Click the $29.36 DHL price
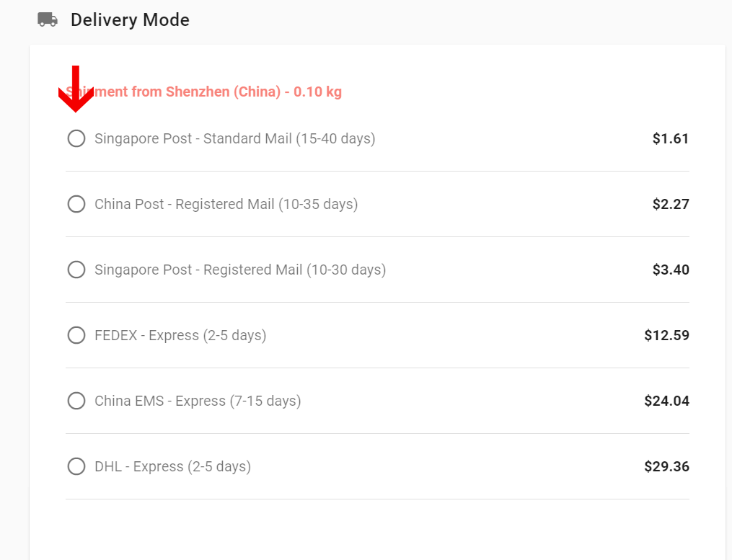The image size is (732, 560). tap(666, 466)
